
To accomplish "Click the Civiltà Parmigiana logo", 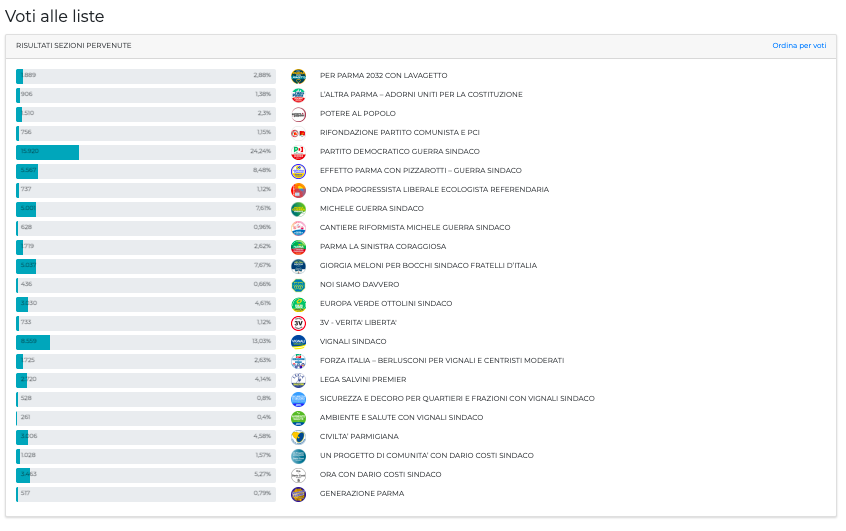I will [x=297, y=437].
